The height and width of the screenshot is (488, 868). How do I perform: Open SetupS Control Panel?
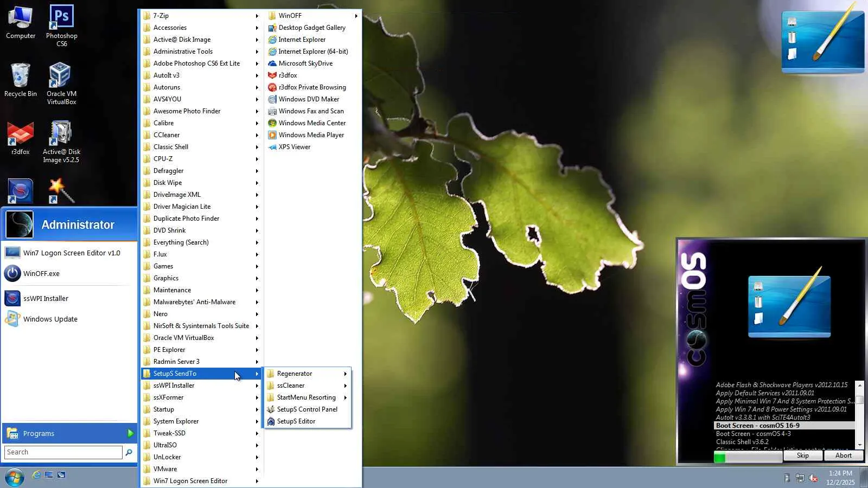point(307,409)
